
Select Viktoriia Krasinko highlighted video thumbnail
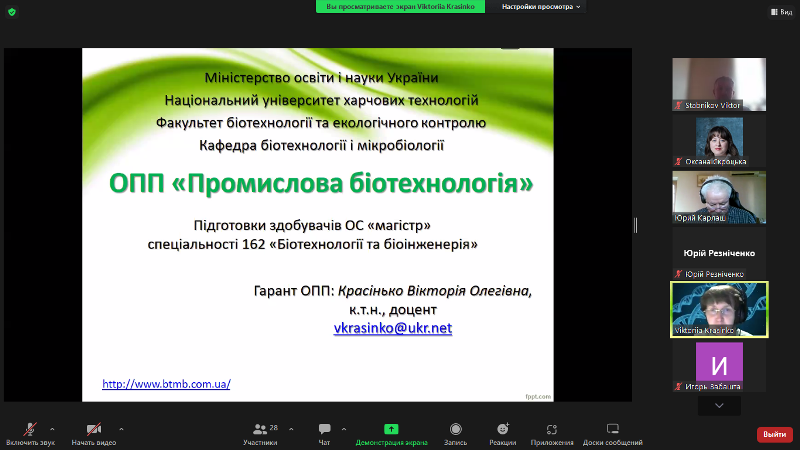pos(719,309)
